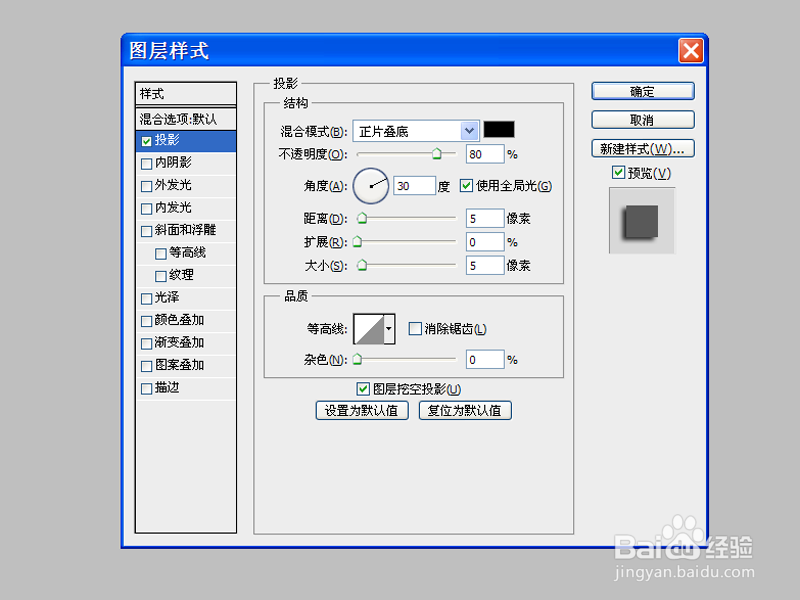Uncheck the 投影 style checkbox
Image resolution: width=800 pixels, height=600 pixels.
pyautogui.click(x=146, y=141)
